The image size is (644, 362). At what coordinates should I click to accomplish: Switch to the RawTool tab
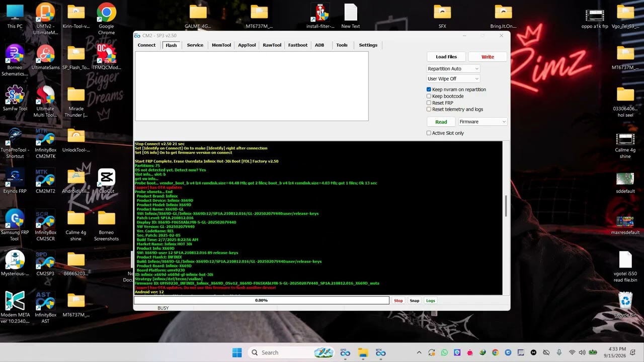(272, 45)
